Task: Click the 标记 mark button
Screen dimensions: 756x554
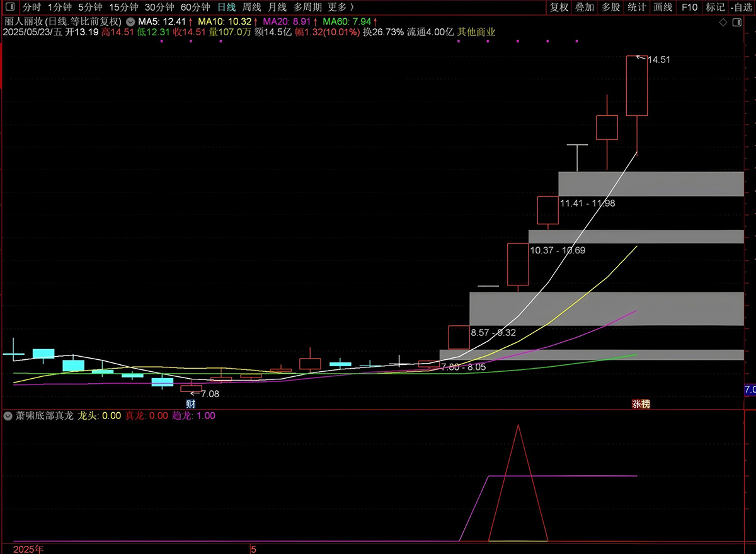Action: coord(715,8)
